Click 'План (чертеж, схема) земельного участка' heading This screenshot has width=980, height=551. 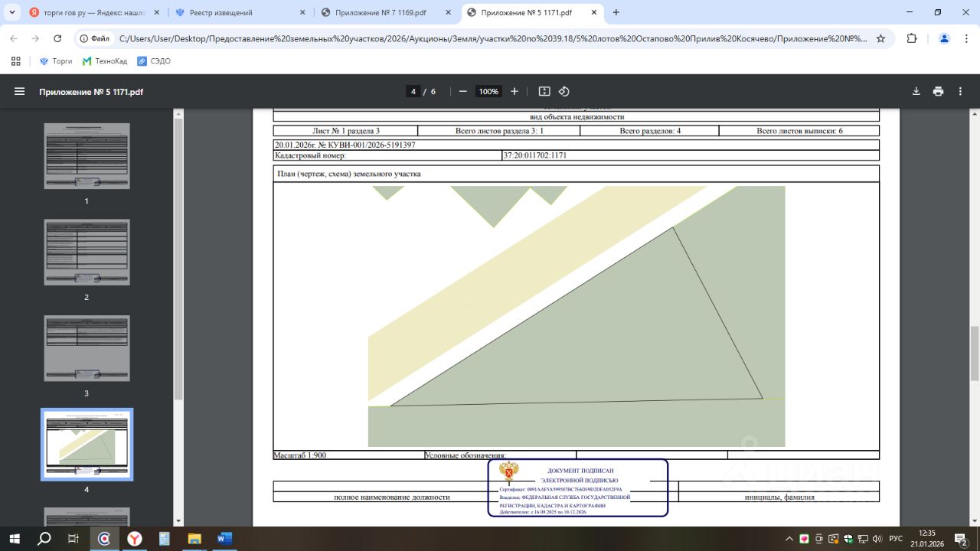348,174
